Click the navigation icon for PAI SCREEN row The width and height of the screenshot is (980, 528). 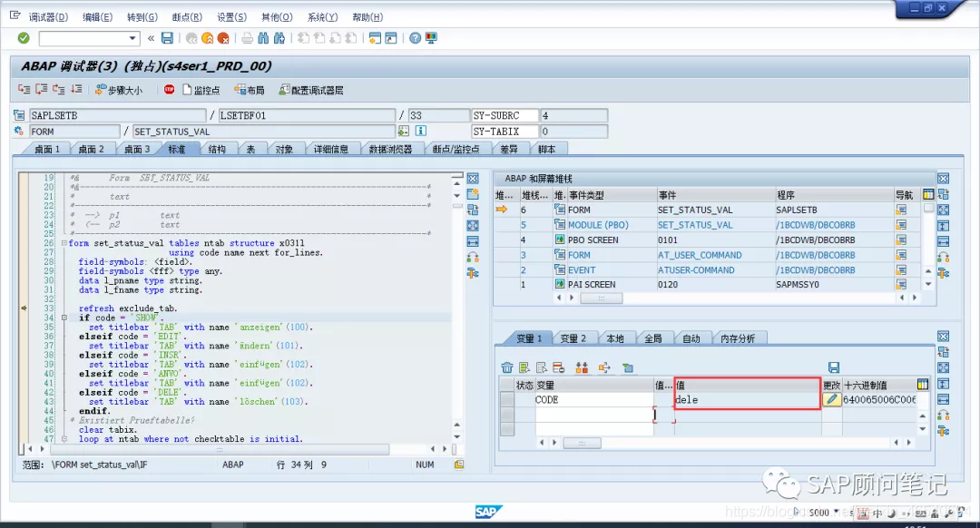(901, 284)
